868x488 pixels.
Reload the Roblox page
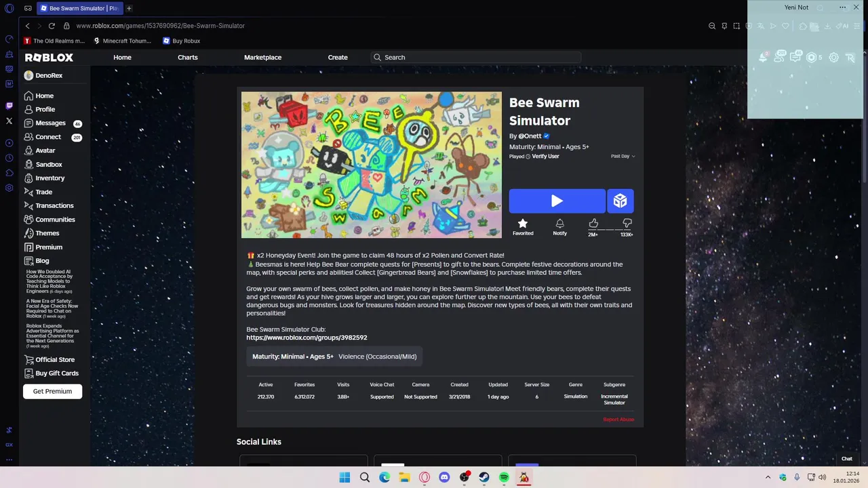(52, 26)
